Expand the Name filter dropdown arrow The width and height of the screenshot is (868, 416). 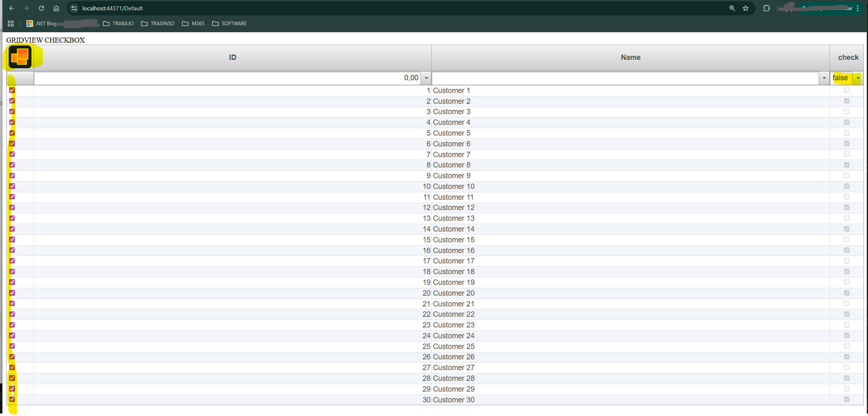click(824, 78)
